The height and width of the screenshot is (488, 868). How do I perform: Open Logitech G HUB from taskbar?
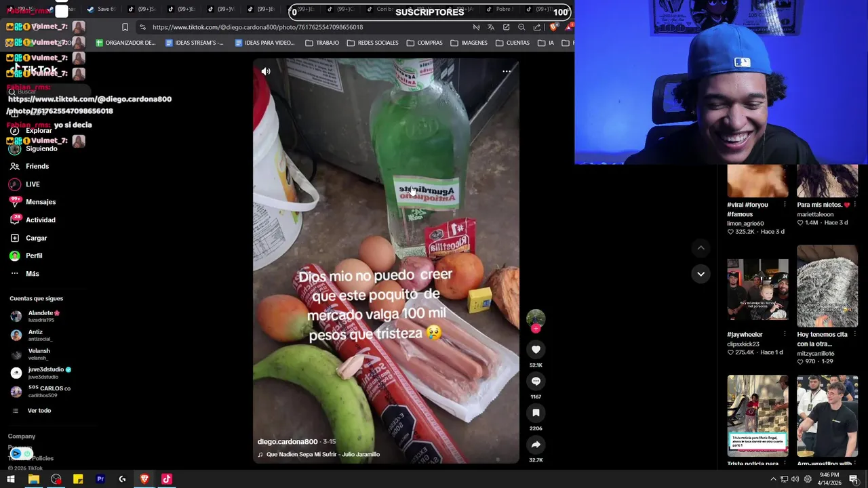point(122,479)
